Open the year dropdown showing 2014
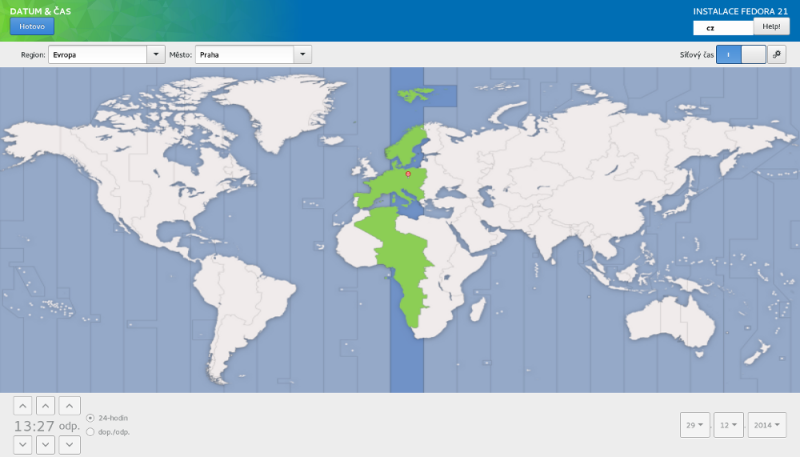Viewport: 800px width, 457px height. (x=766, y=425)
